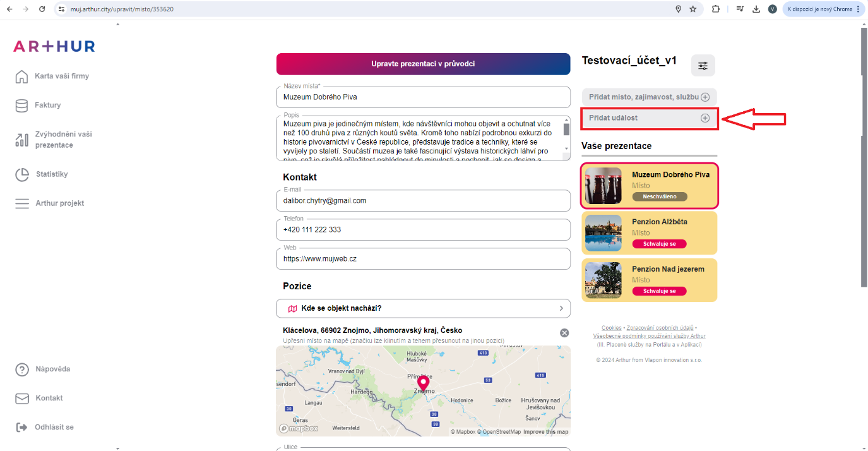Expand the Arthur projekt menu

[x=59, y=203]
